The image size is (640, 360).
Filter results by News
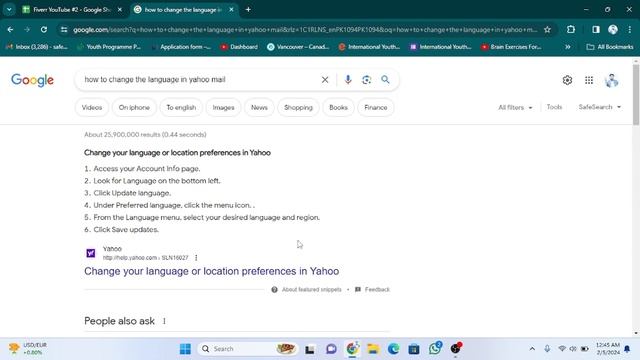pos(259,108)
